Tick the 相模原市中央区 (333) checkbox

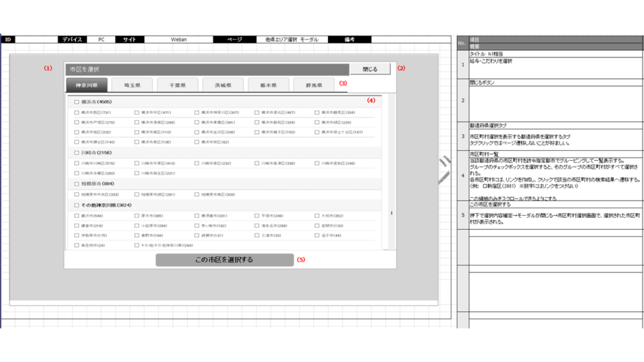tap(76, 194)
